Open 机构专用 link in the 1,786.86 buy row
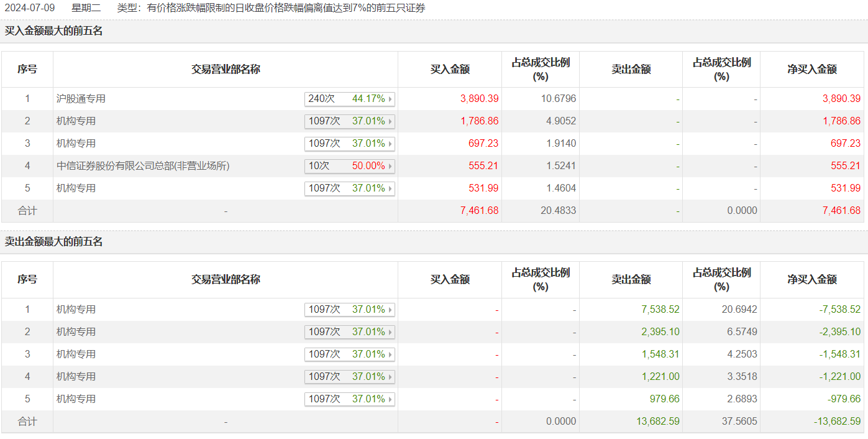868x439 pixels. point(76,121)
